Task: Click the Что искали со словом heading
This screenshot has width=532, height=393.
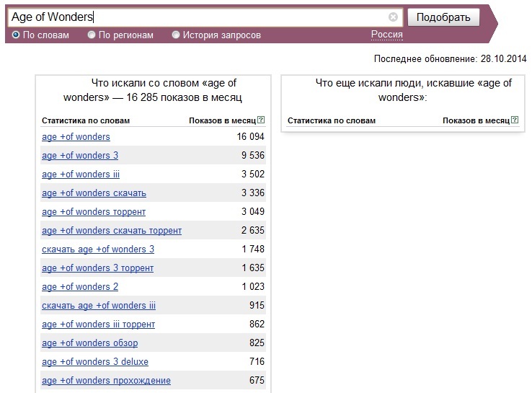Action: pos(153,90)
